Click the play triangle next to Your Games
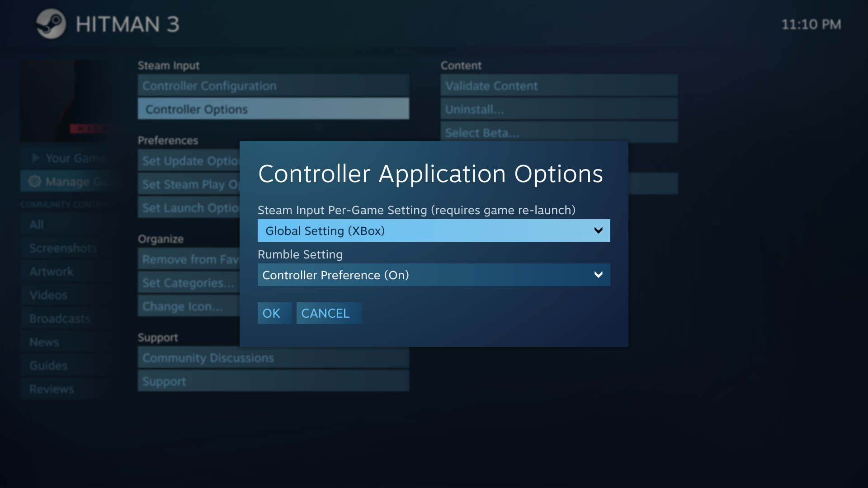 click(x=35, y=158)
